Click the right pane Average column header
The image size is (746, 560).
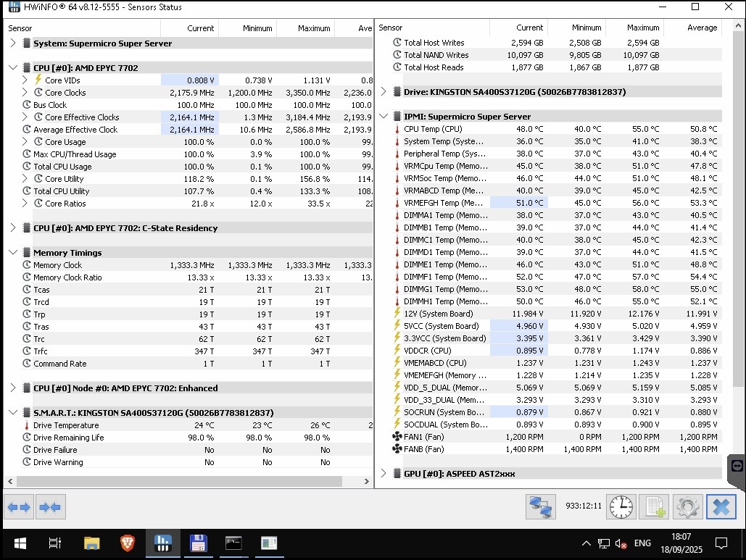(x=693, y=28)
